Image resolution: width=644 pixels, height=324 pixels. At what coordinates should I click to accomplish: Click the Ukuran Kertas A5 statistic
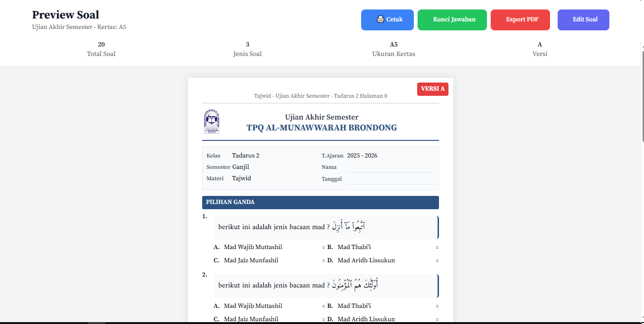[x=393, y=49]
